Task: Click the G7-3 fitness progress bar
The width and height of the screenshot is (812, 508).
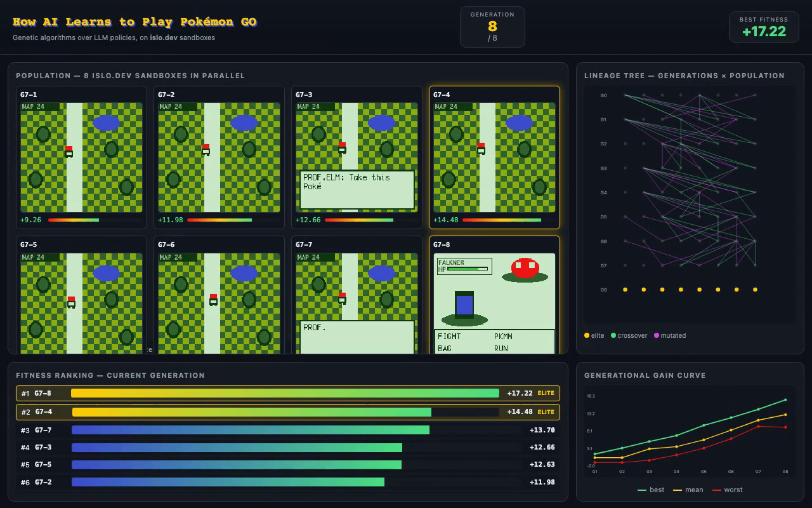Action: (371, 220)
